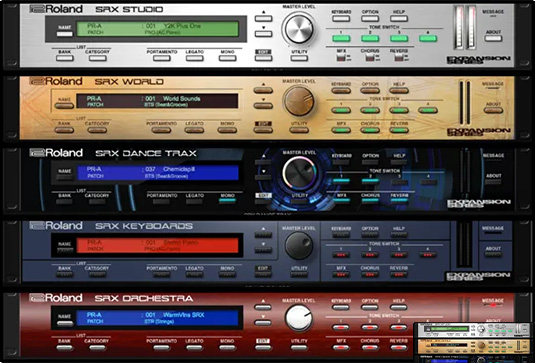This screenshot has height=363, width=535.
Task: Toggle CHORUS on SRX World
Action: (370, 130)
